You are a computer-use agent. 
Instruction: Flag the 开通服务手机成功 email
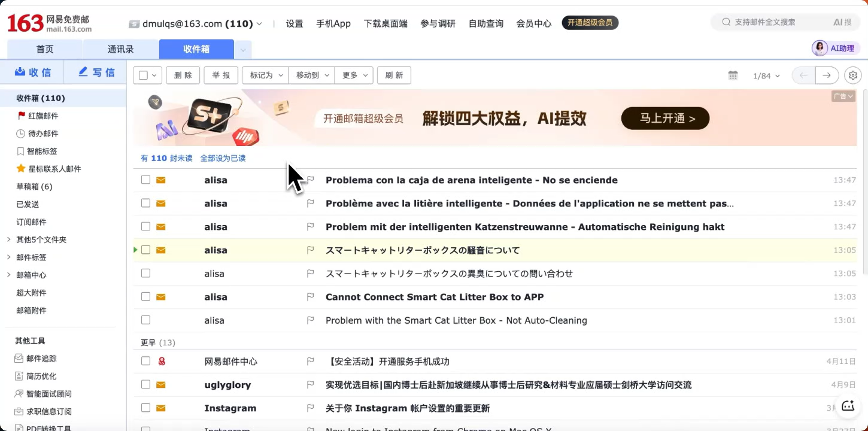(x=310, y=361)
